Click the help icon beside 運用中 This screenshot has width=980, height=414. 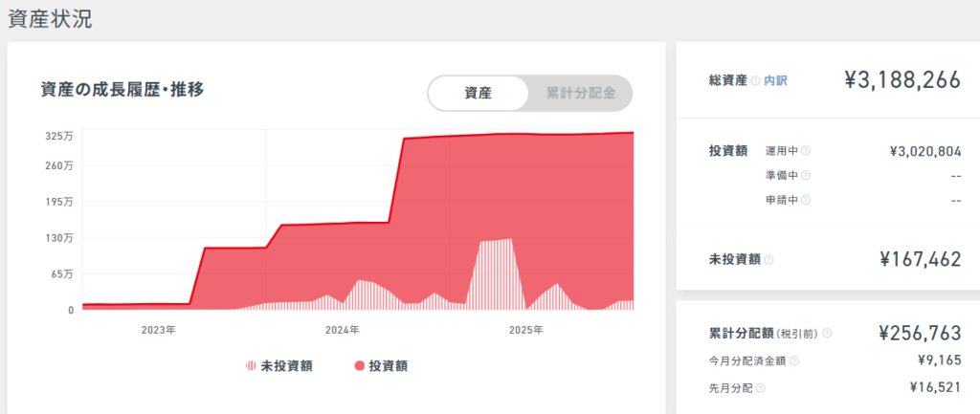(805, 151)
